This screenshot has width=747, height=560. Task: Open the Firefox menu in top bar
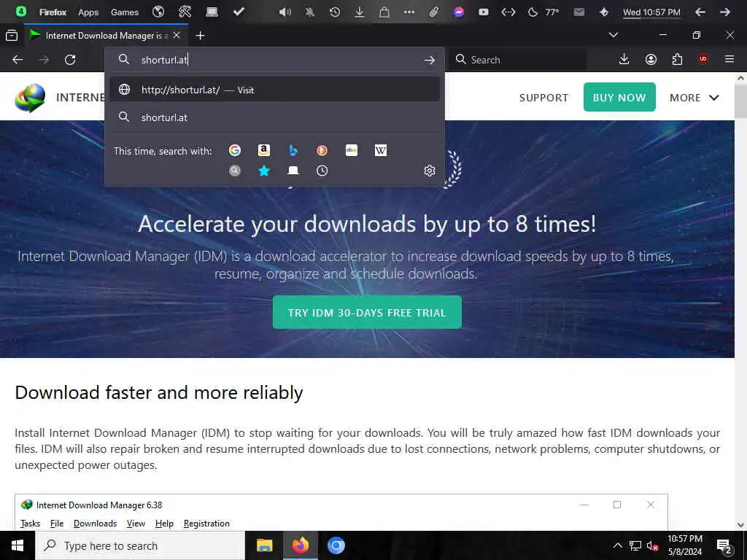53,12
